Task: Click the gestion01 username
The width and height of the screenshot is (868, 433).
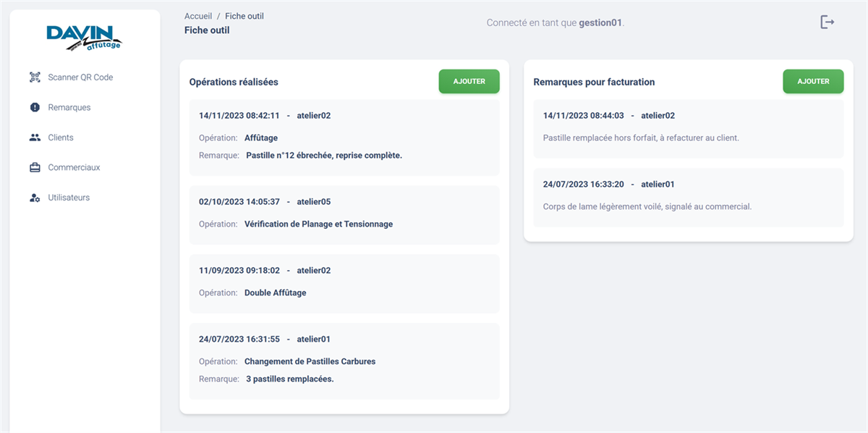Action: click(x=600, y=22)
